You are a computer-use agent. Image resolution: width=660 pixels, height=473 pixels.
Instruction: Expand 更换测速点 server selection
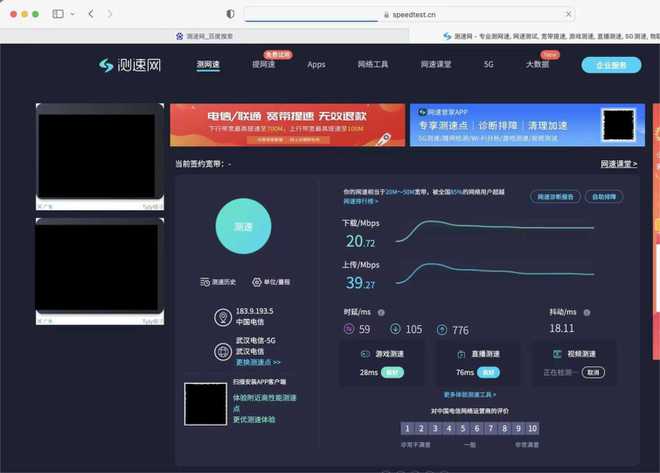258,362
